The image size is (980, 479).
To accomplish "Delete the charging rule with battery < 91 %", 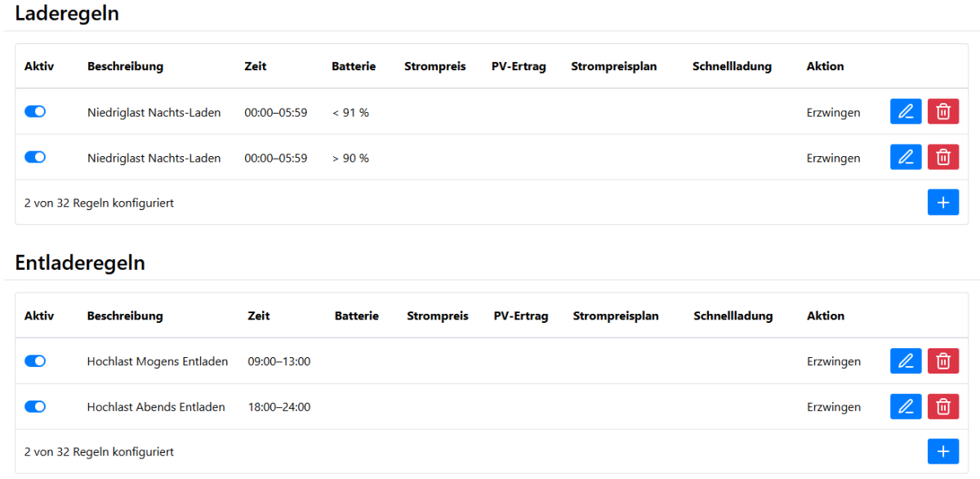I will coord(942,112).
